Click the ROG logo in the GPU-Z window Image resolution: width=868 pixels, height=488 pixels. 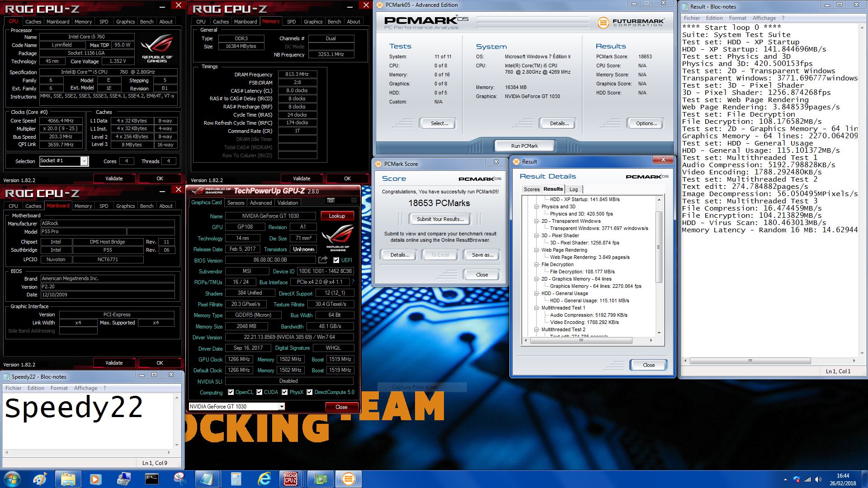coord(337,238)
